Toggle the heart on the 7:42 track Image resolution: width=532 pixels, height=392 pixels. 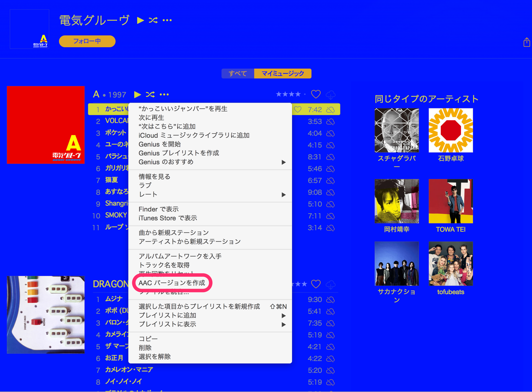(x=298, y=110)
